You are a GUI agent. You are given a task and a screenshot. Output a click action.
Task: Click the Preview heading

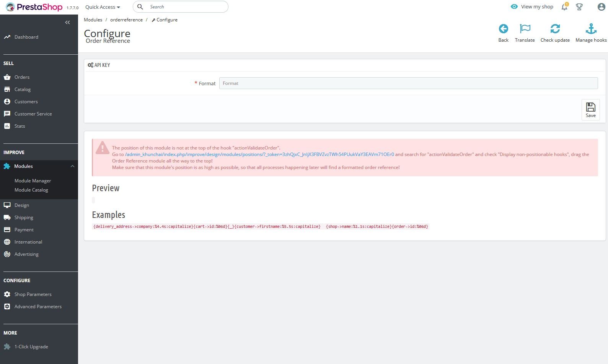[106, 188]
